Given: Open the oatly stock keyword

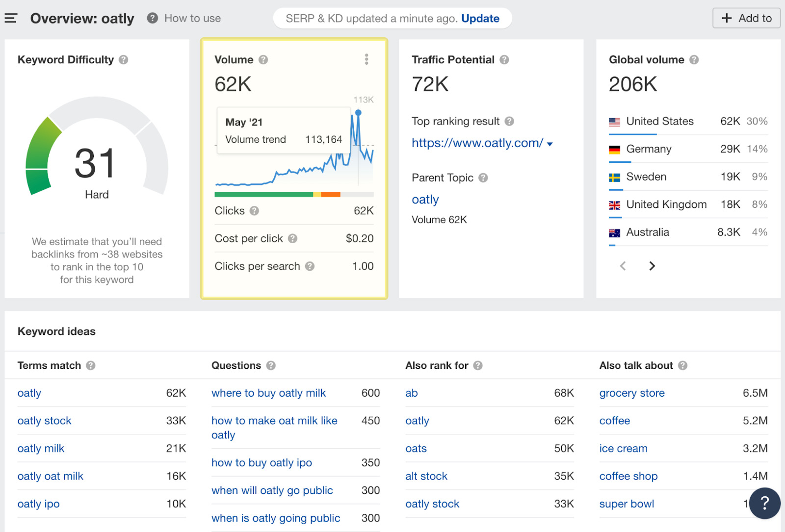Looking at the screenshot, I should point(44,421).
